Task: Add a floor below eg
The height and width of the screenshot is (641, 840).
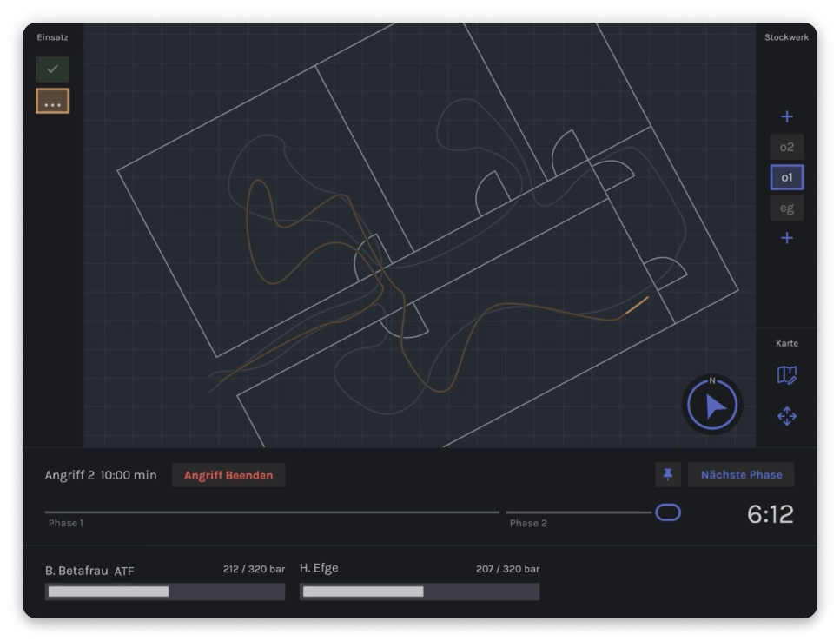Action: (x=786, y=238)
